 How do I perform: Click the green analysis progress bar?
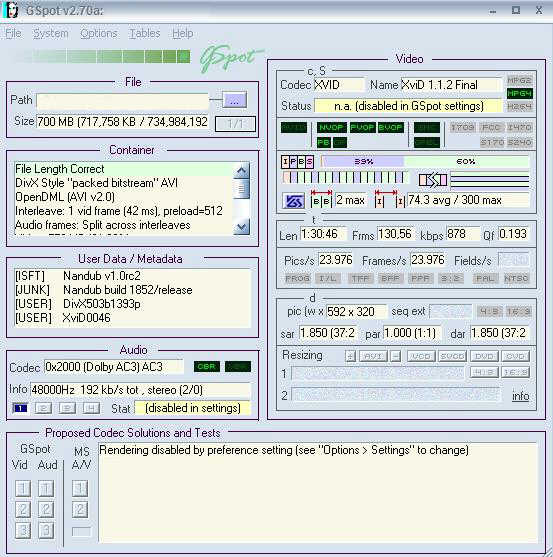click(102, 56)
